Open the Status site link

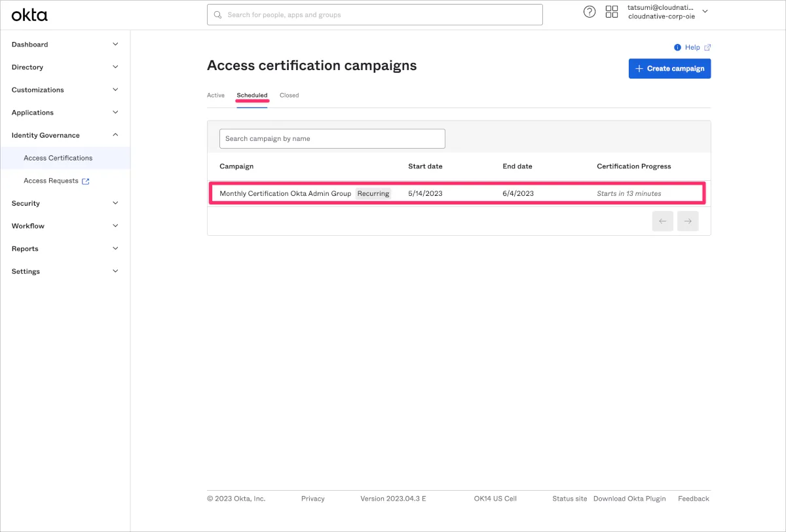(569, 499)
